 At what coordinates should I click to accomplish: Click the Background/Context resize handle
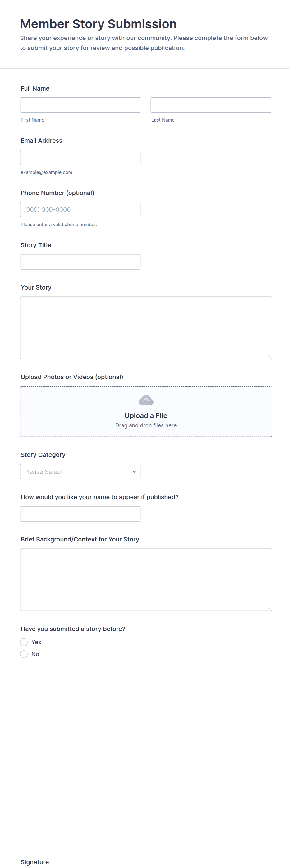tap(269, 608)
